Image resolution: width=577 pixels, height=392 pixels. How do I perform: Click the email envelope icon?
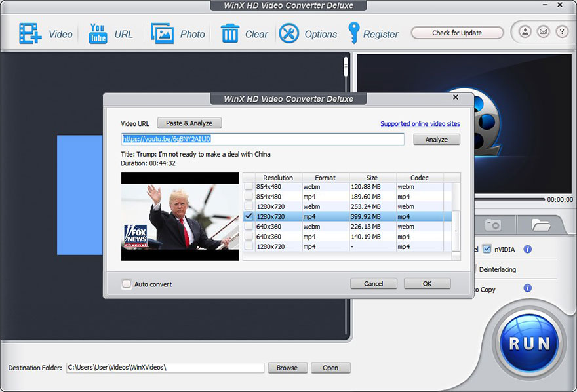pos(543,32)
